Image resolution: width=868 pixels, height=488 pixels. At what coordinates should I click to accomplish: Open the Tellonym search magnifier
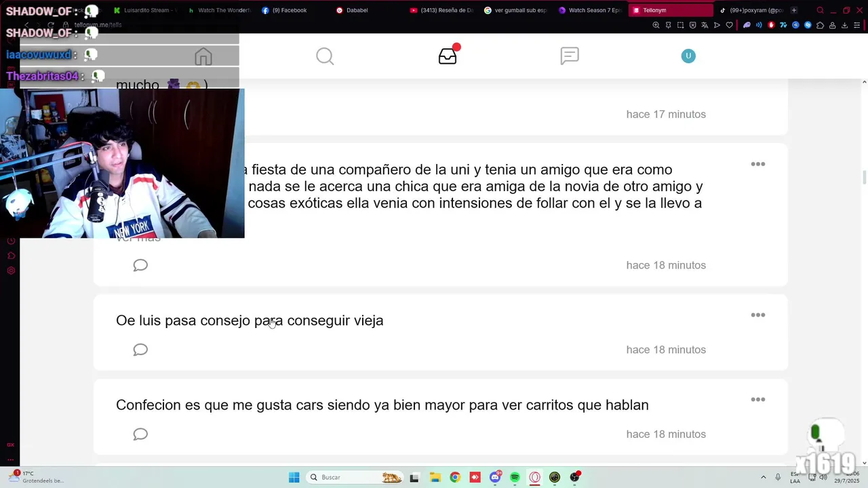point(325,56)
